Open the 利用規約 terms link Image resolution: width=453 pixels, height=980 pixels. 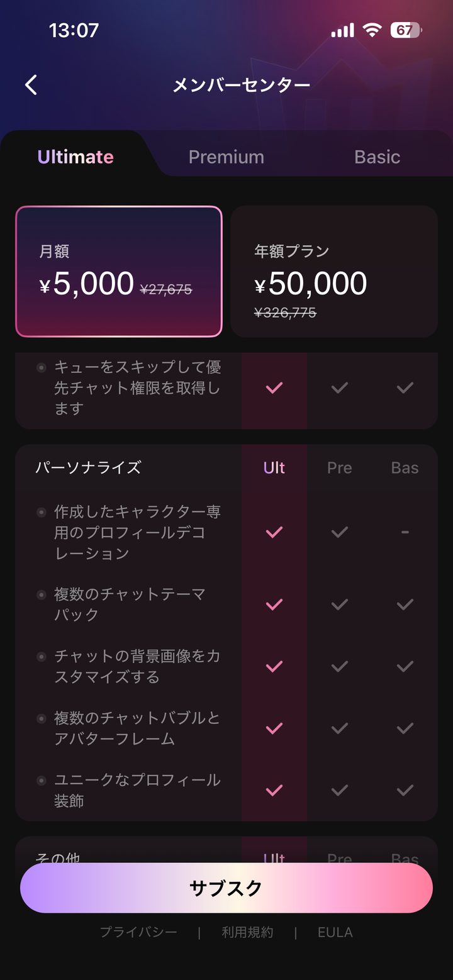click(x=247, y=932)
